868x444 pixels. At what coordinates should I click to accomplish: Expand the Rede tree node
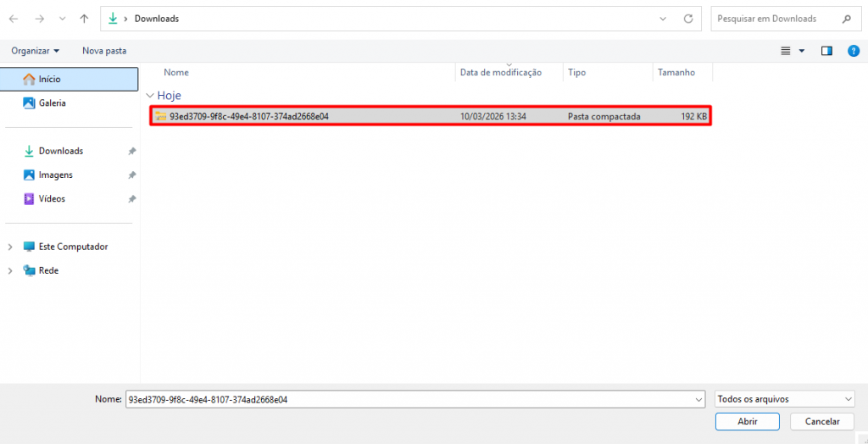[10, 270]
